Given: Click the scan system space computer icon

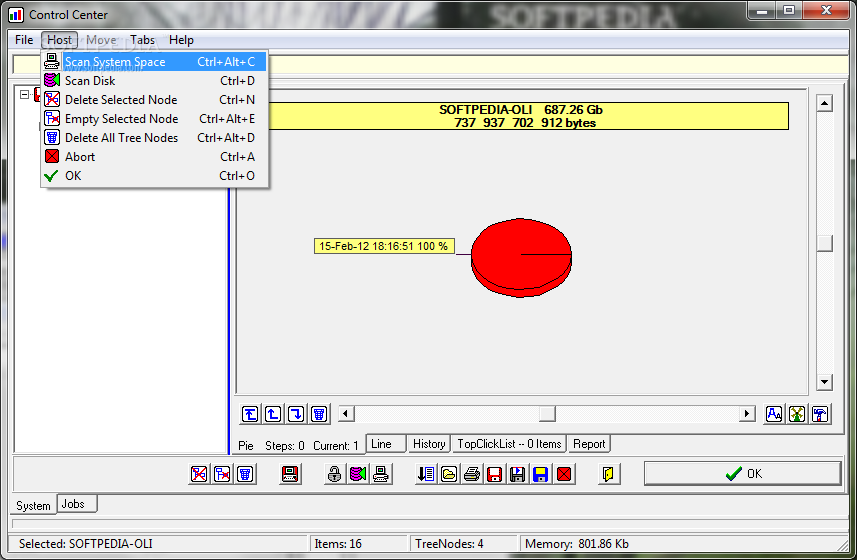Looking at the screenshot, I should point(380,474).
